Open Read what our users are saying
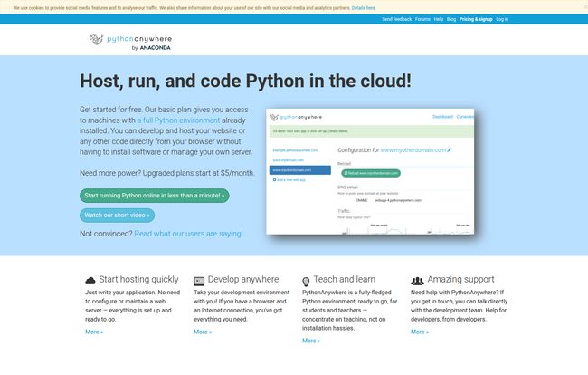 coord(188,234)
